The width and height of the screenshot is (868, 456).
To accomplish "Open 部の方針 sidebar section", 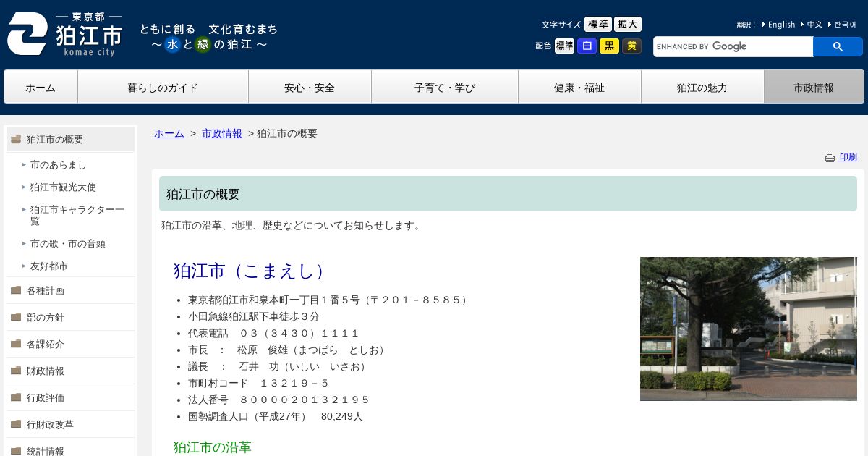I will pyautogui.click(x=70, y=317).
